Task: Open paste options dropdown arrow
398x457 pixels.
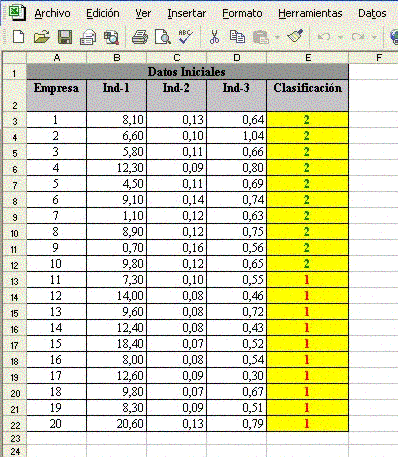Action: [277, 37]
